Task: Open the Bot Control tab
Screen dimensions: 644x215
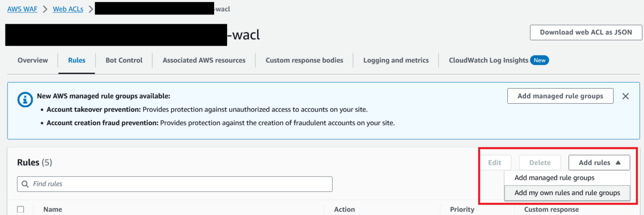Action: tap(124, 60)
